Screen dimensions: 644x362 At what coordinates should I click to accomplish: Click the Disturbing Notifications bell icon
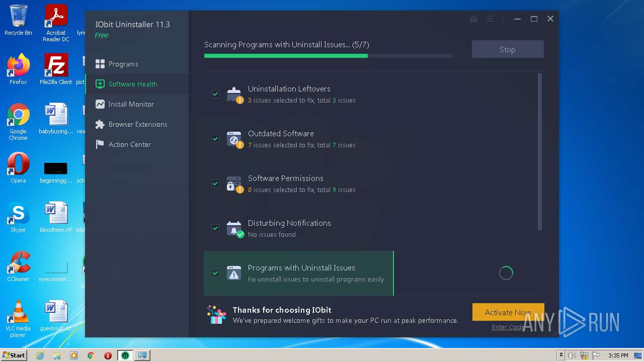click(234, 229)
